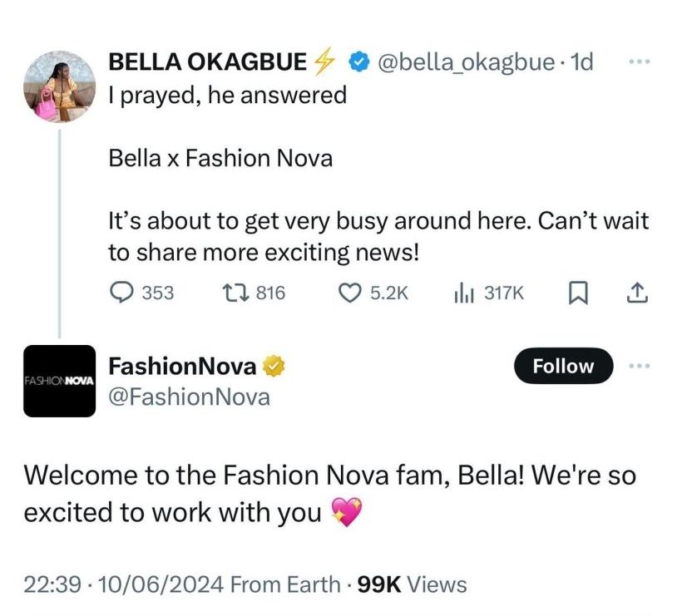Click the reply icon on Bella's tweet
This screenshot has width=682, height=616.
(x=122, y=292)
